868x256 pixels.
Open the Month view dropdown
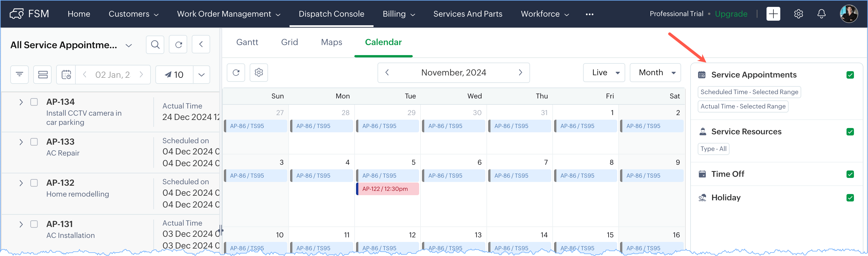pyautogui.click(x=655, y=73)
